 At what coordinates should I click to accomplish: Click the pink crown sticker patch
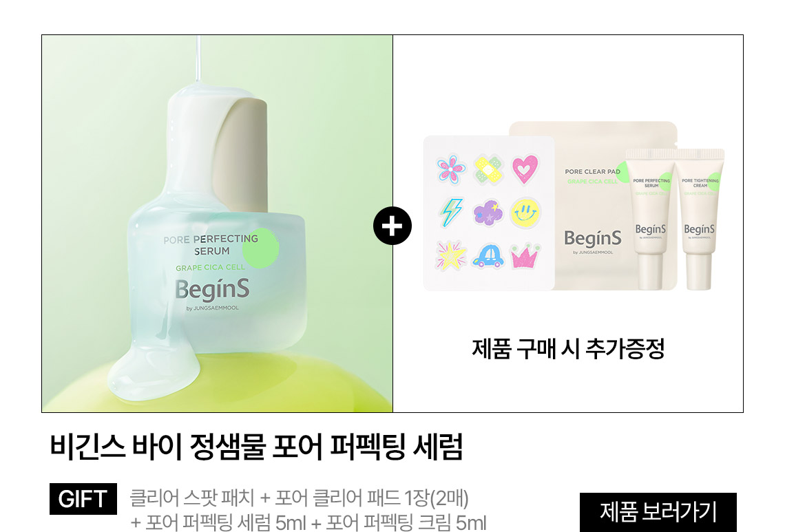pos(525,256)
